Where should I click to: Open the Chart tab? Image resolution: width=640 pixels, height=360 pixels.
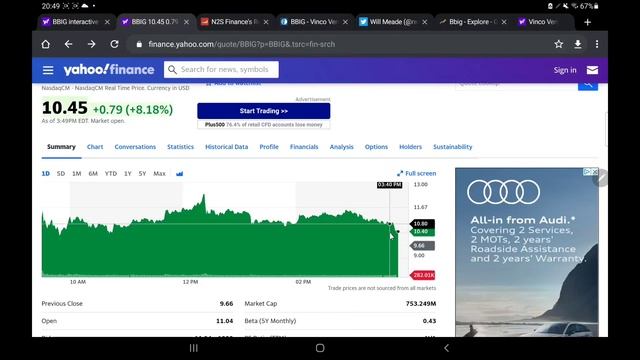[95, 147]
